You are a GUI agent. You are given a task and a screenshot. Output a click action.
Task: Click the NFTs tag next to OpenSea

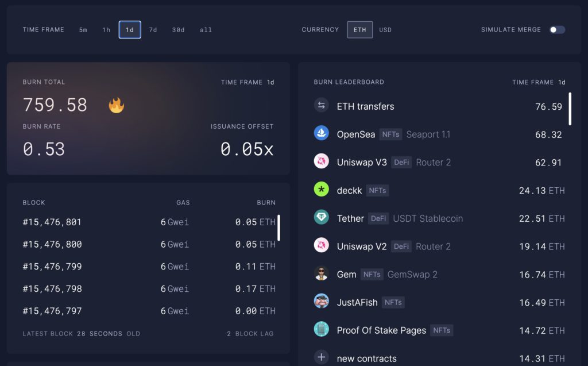(390, 134)
